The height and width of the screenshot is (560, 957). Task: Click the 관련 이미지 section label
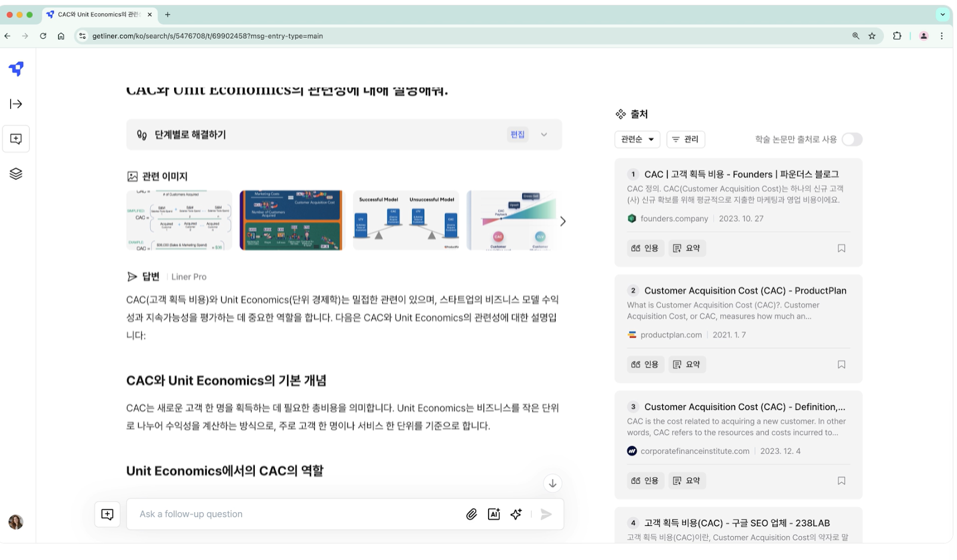(x=165, y=176)
